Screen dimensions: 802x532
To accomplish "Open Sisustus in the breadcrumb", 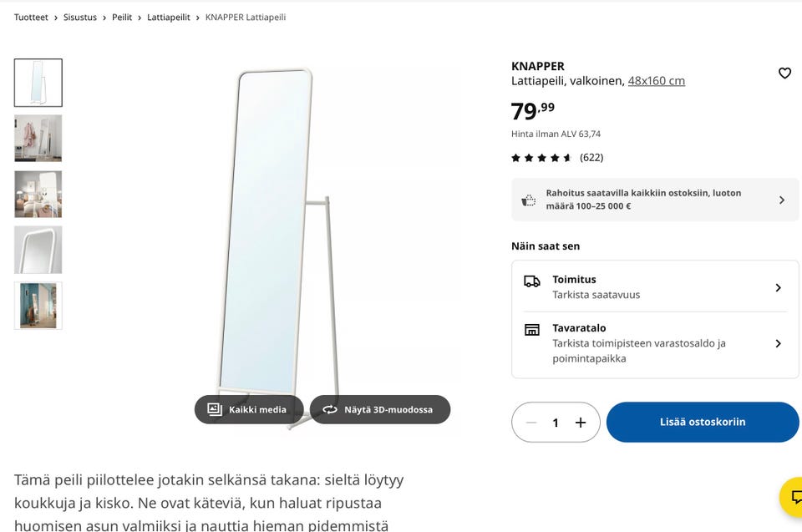I will 80,18.
